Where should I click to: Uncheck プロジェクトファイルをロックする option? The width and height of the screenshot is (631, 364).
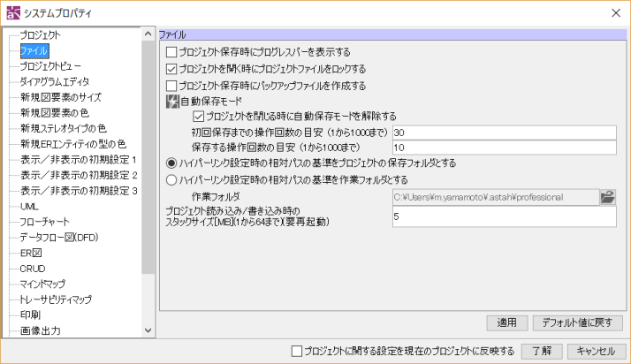click(171, 69)
